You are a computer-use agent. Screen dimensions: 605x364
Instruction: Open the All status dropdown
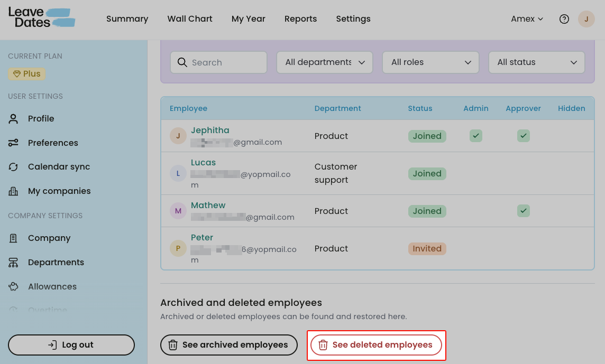click(536, 62)
